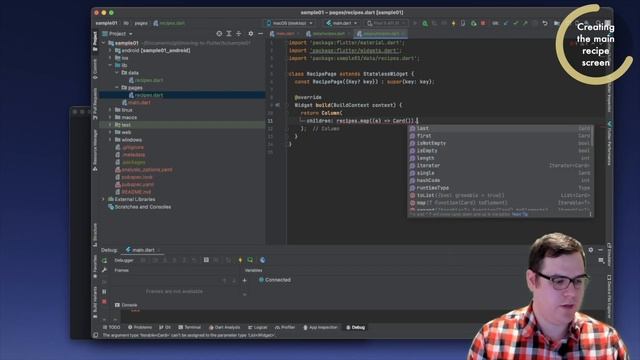The width and height of the screenshot is (640, 360).
Task: Toggle the Structure side tool window
Action: pyautogui.click(x=95, y=235)
